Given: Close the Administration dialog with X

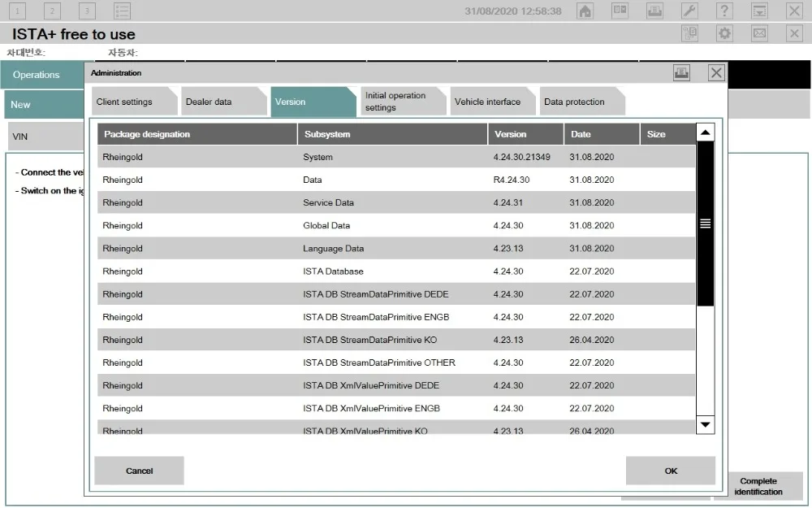Looking at the screenshot, I should pyautogui.click(x=716, y=73).
